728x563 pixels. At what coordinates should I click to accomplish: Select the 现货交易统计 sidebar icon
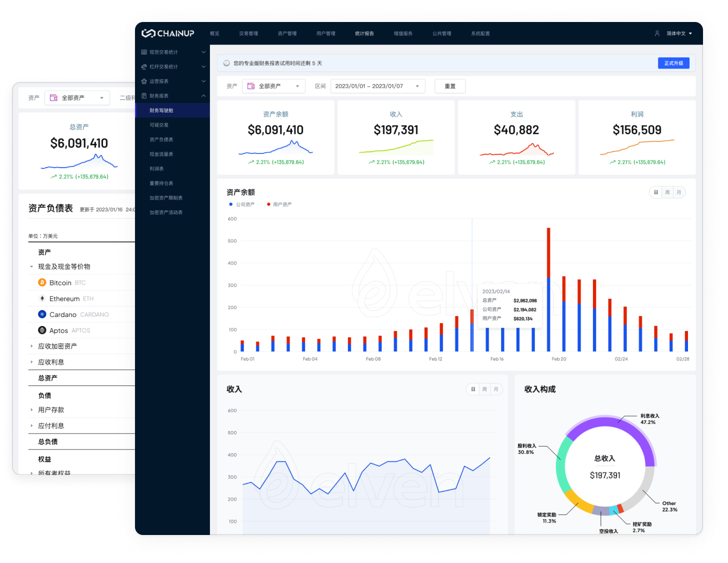coord(144,51)
